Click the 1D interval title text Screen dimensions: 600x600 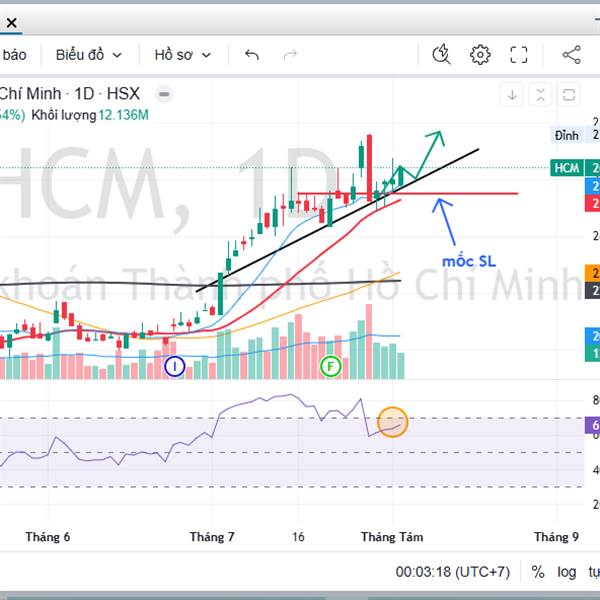[x=84, y=94]
